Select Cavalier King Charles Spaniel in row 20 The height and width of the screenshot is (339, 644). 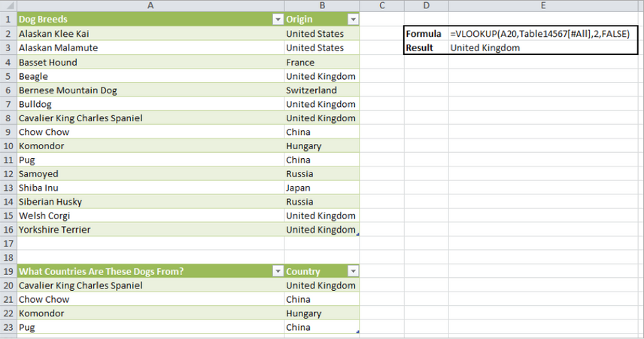tap(150, 286)
